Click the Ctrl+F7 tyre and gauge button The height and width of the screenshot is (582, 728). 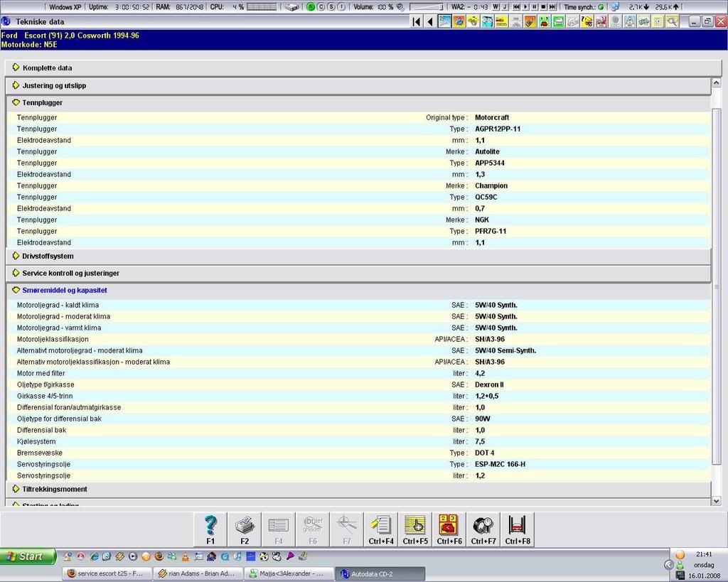click(x=483, y=529)
